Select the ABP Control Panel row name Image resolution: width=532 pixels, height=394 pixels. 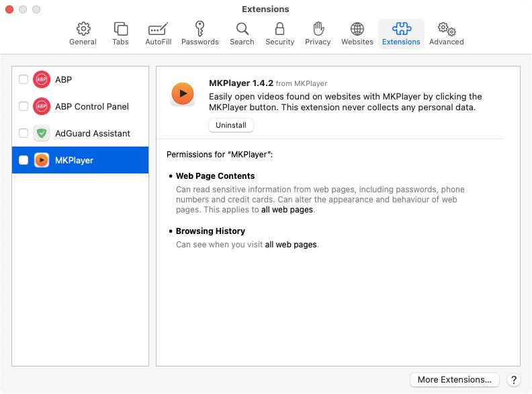[92, 106]
